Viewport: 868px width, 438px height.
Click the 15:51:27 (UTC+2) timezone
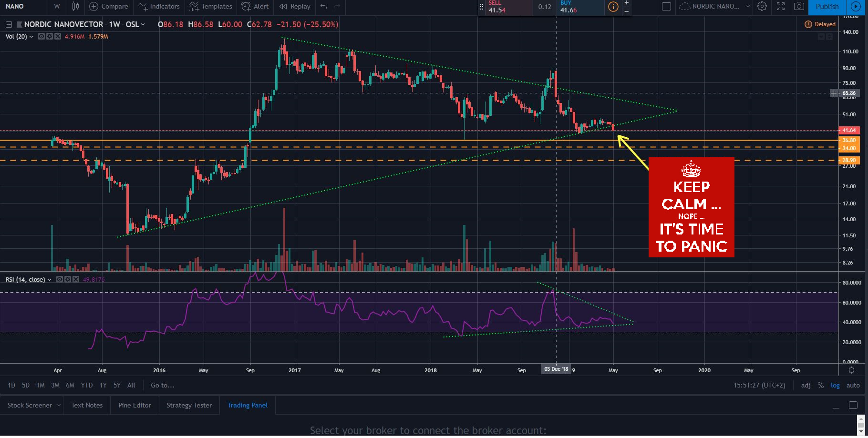point(759,385)
